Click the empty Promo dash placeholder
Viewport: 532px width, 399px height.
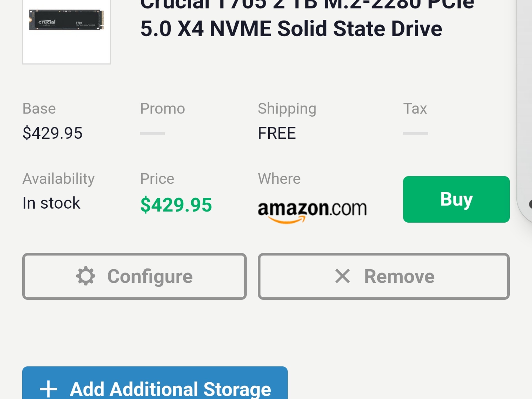click(152, 133)
